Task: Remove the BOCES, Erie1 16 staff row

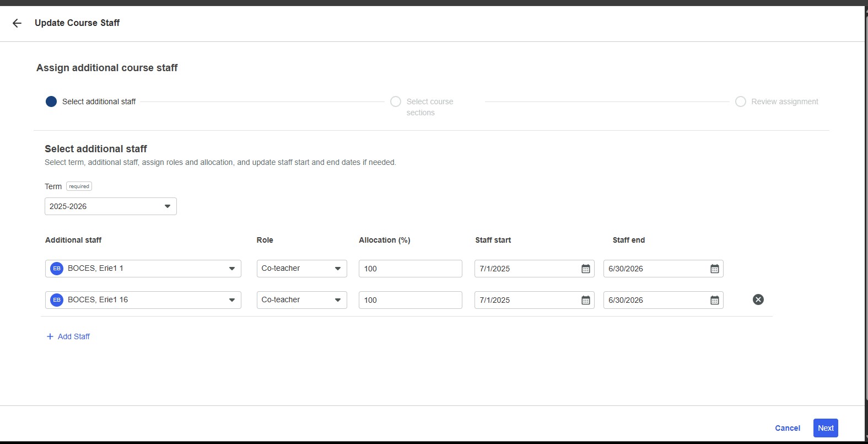Action: (x=758, y=299)
